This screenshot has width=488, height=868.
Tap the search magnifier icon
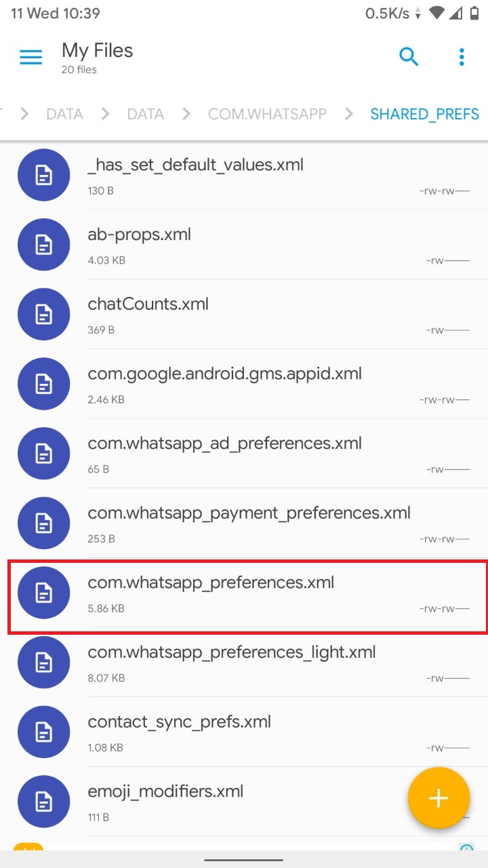point(409,56)
